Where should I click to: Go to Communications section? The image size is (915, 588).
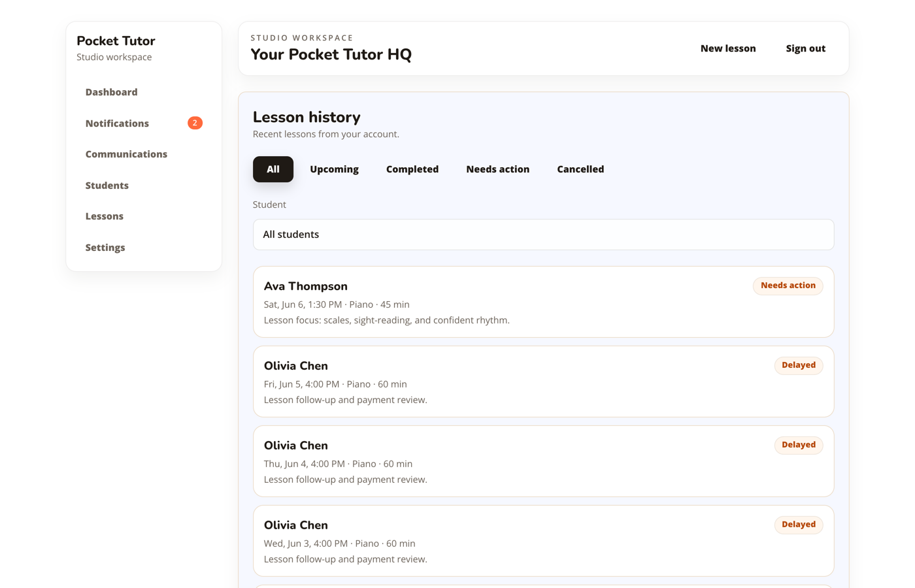point(144,154)
